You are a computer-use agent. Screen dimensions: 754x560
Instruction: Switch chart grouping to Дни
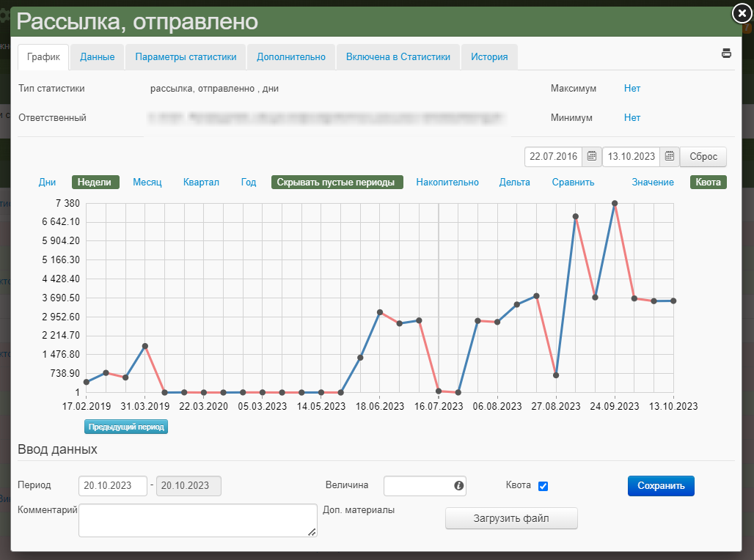[x=47, y=183]
